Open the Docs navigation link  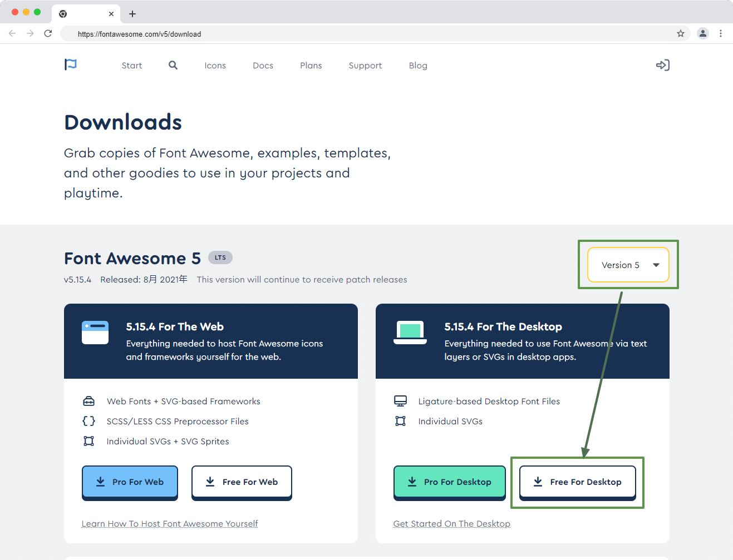pyautogui.click(x=263, y=66)
